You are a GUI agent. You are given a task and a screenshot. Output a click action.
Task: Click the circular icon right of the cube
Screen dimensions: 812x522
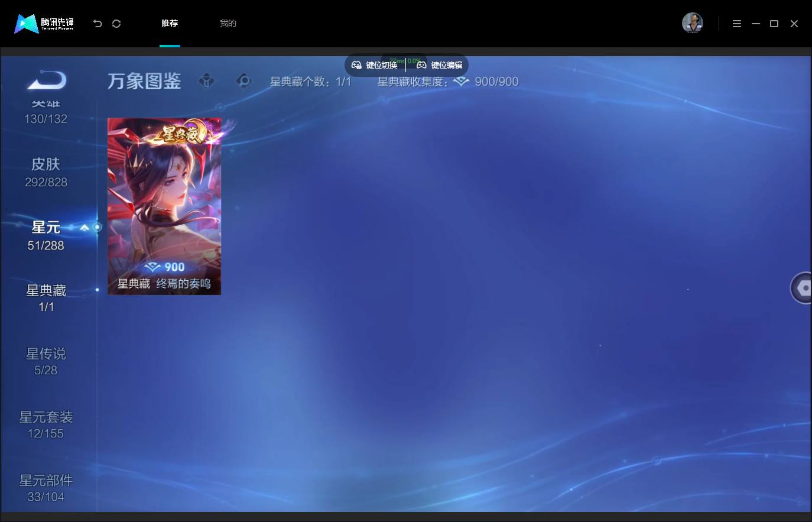pyautogui.click(x=243, y=80)
